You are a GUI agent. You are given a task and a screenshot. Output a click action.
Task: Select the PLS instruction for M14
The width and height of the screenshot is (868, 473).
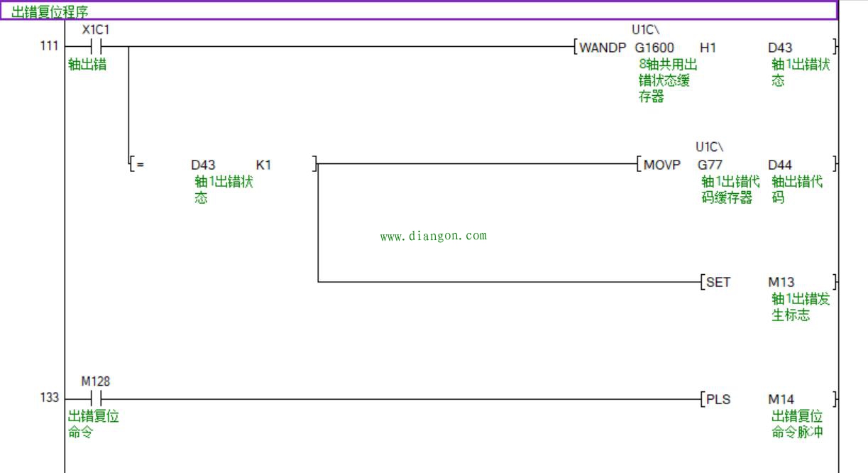click(x=718, y=399)
